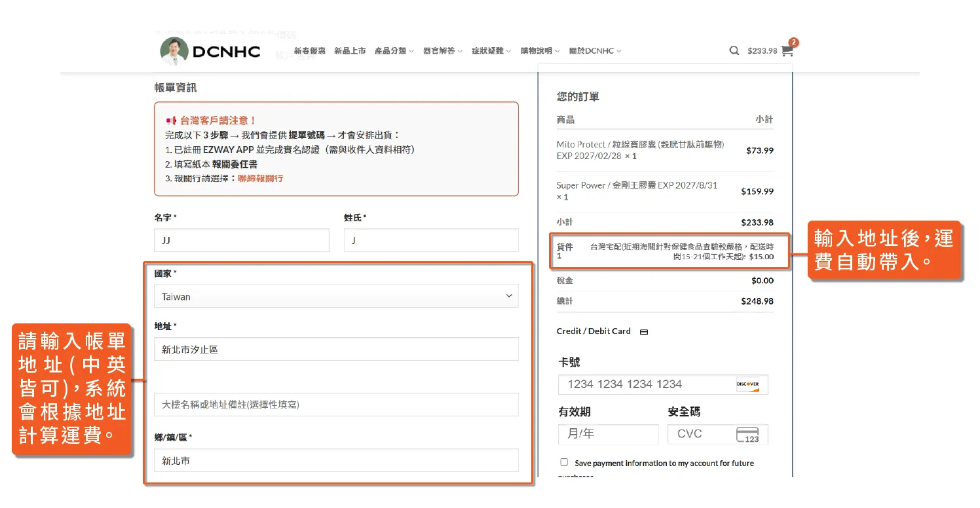Open the 新品上市 menu item
Image resolution: width=980 pixels, height=508 pixels.
click(350, 51)
